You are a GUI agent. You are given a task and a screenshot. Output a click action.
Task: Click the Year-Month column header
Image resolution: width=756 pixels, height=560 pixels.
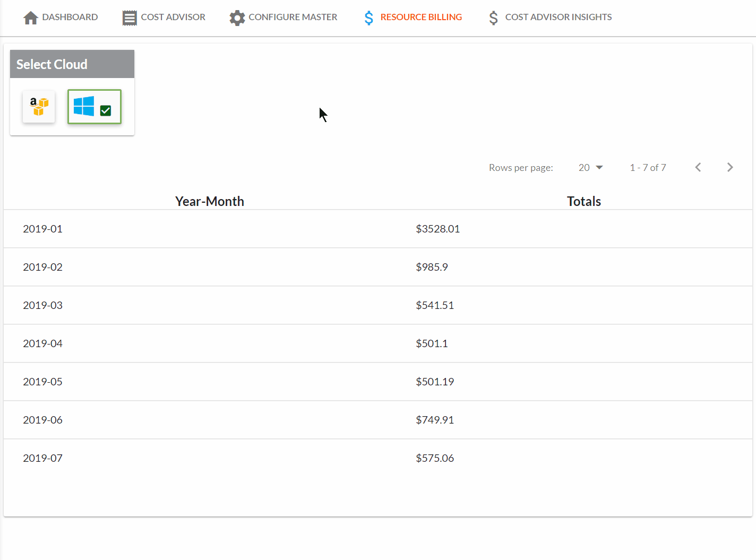[x=210, y=201]
